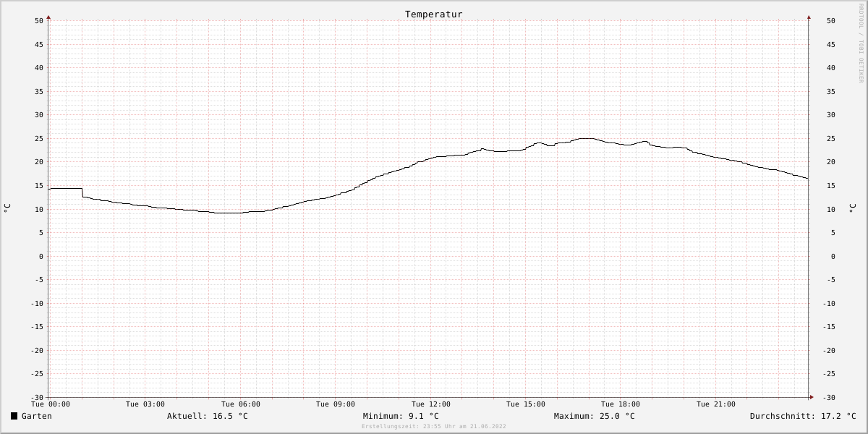Click the "°C" unit label on right axis
This screenshot has width=868, height=434.
point(852,208)
